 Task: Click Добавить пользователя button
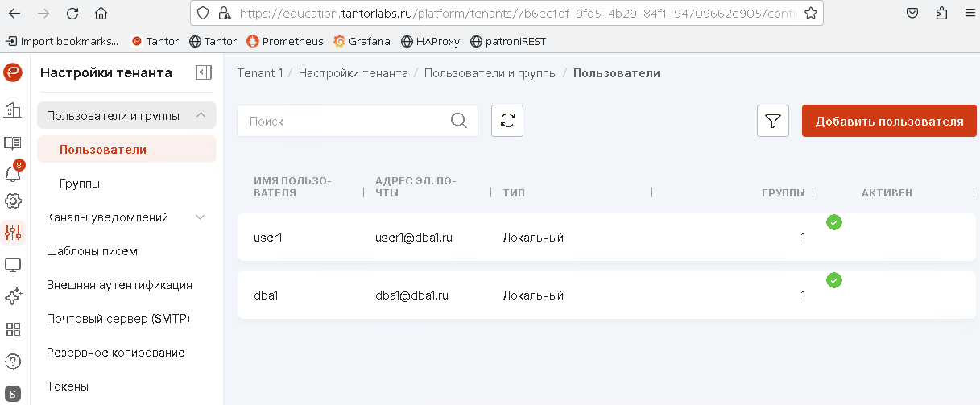tap(889, 121)
